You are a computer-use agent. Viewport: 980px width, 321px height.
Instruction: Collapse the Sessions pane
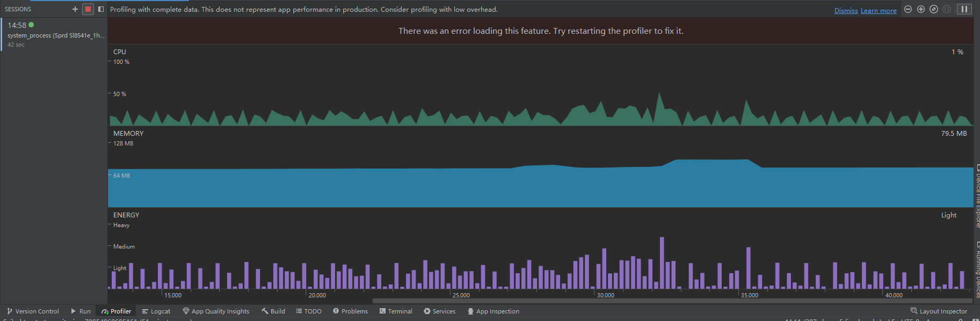(101, 9)
